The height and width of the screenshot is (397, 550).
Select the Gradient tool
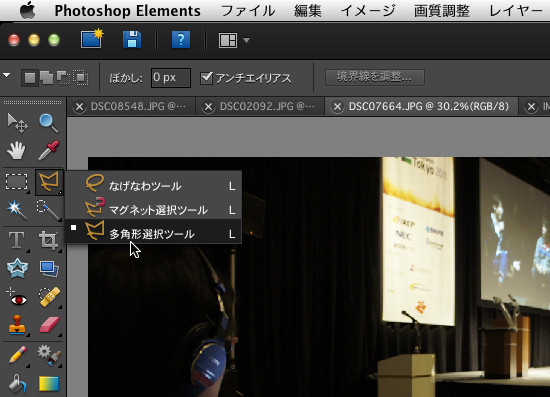click(x=49, y=383)
